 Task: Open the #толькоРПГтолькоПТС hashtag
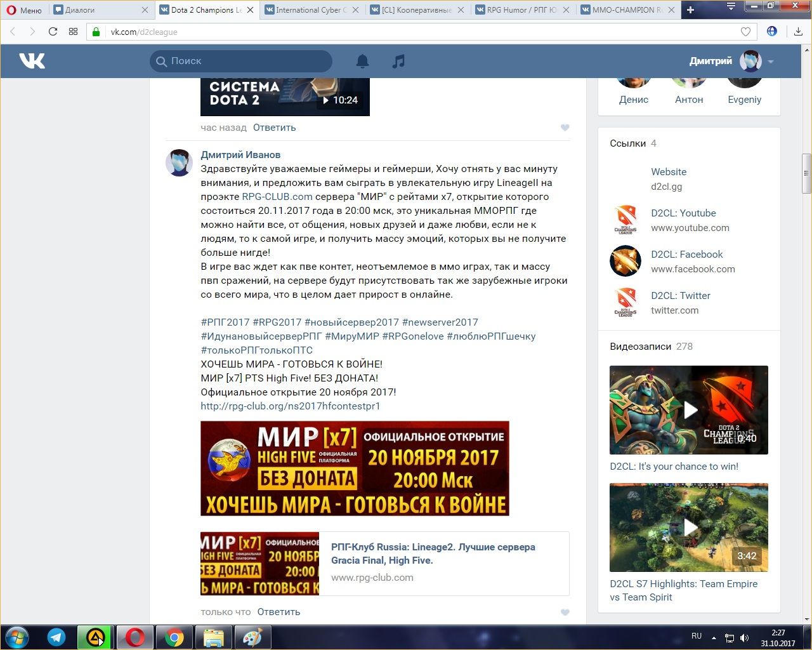click(x=256, y=350)
